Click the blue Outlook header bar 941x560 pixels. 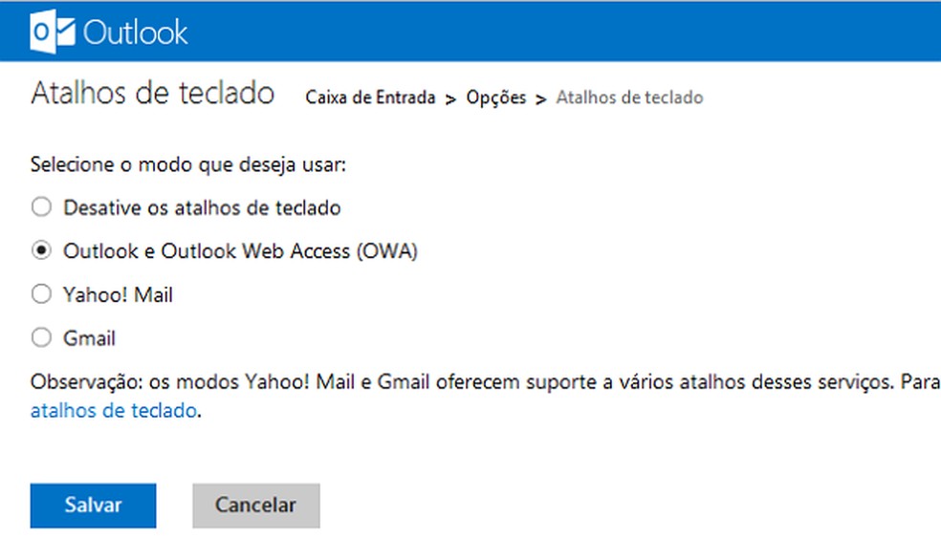574,31
